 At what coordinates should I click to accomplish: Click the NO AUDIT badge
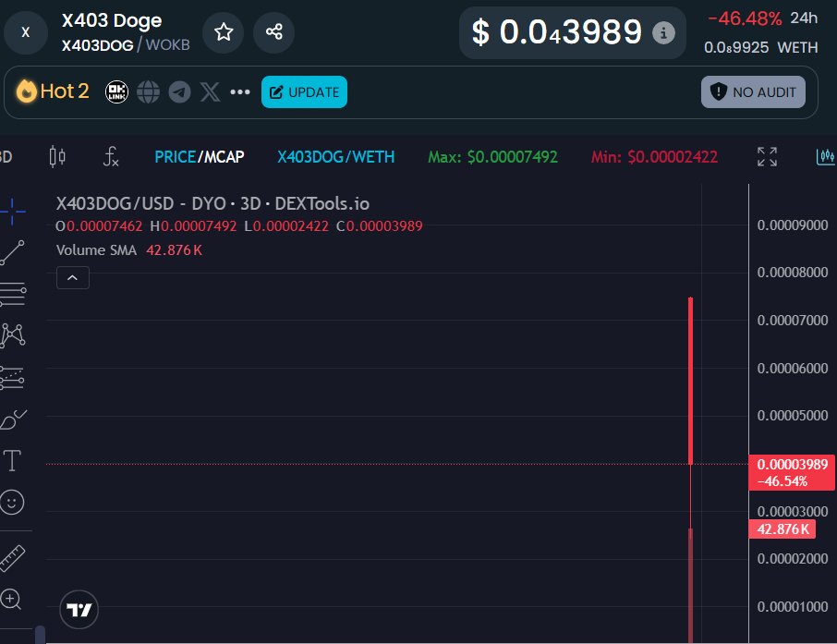tap(753, 91)
